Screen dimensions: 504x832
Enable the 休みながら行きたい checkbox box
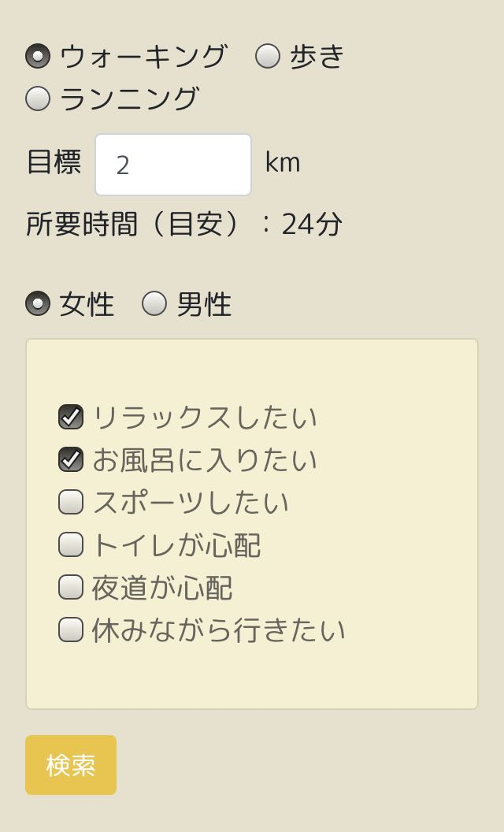click(x=71, y=630)
